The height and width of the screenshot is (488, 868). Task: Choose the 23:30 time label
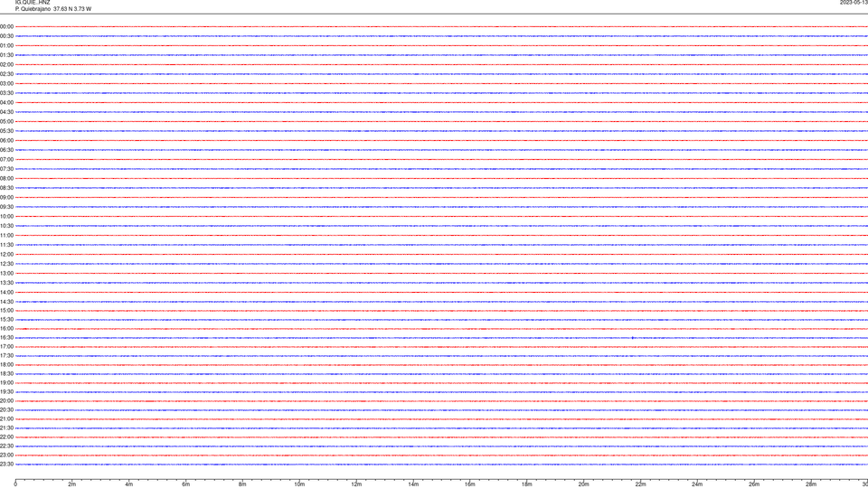coord(6,465)
